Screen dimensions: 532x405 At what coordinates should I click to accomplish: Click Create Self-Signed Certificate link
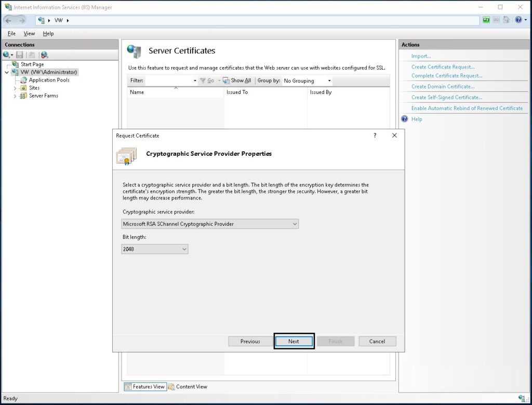(446, 97)
